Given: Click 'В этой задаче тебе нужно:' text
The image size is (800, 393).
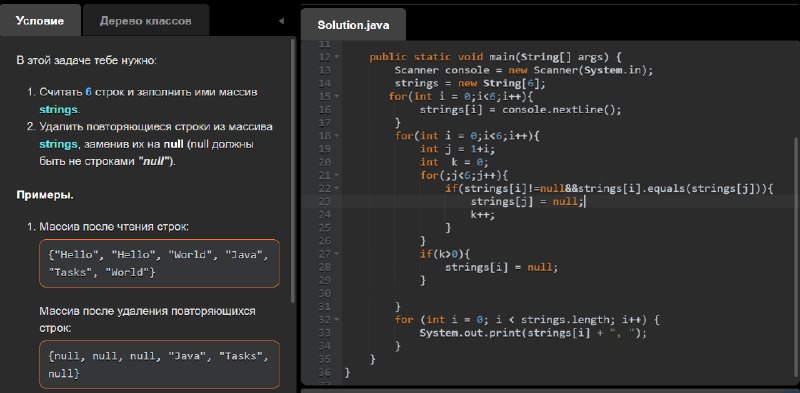Looking at the screenshot, I should coord(86,60).
